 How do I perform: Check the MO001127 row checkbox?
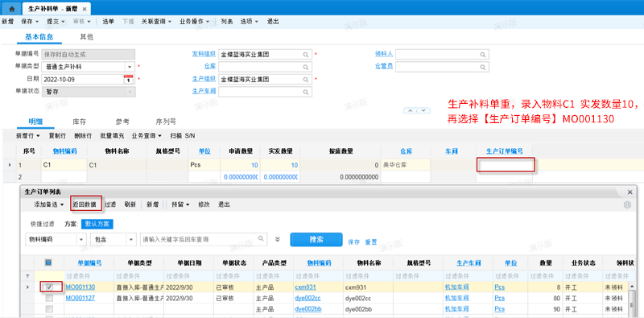point(49,298)
